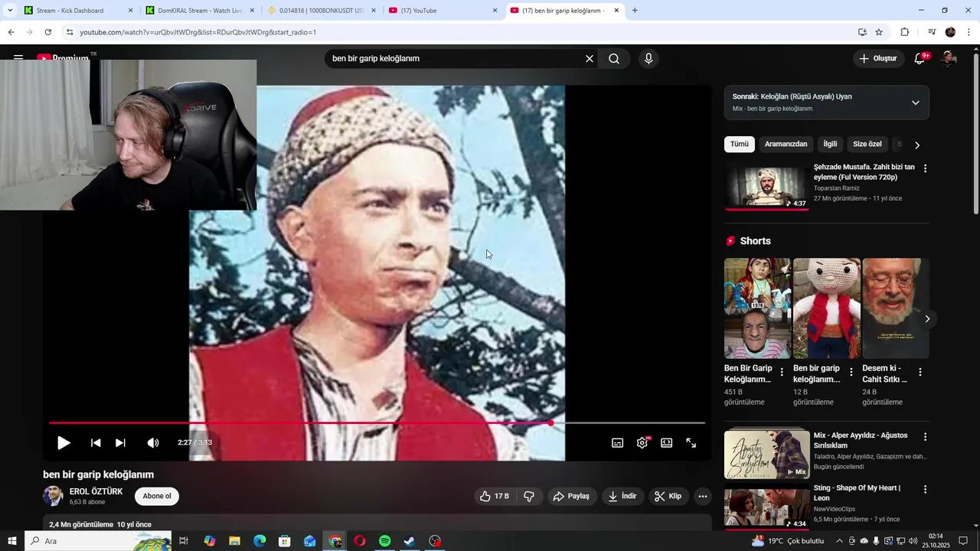Bookmark this page with star icon
Image resolution: width=980 pixels, height=551 pixels.
coord(879,32)
